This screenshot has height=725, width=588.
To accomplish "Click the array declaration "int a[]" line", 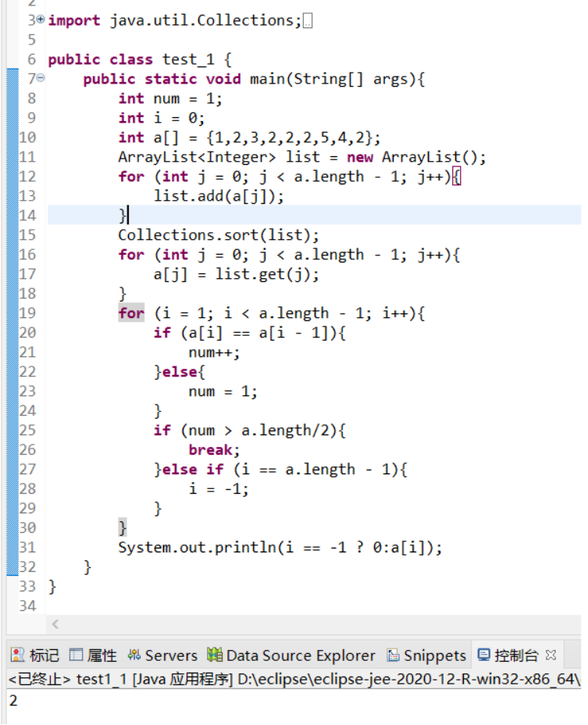I will click(x=250, y=137).
